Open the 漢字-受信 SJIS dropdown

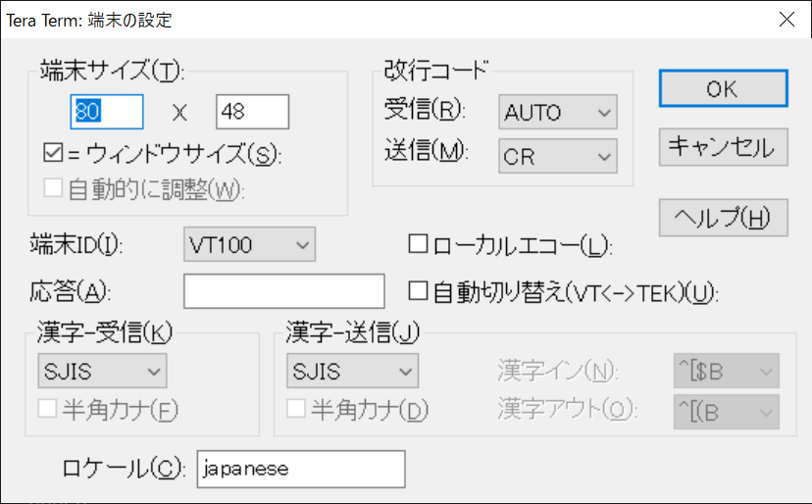[103, 371]
